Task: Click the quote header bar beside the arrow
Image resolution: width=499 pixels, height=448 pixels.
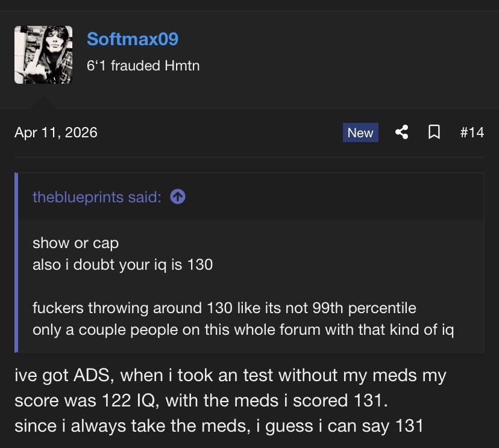Action: [331, 197]
